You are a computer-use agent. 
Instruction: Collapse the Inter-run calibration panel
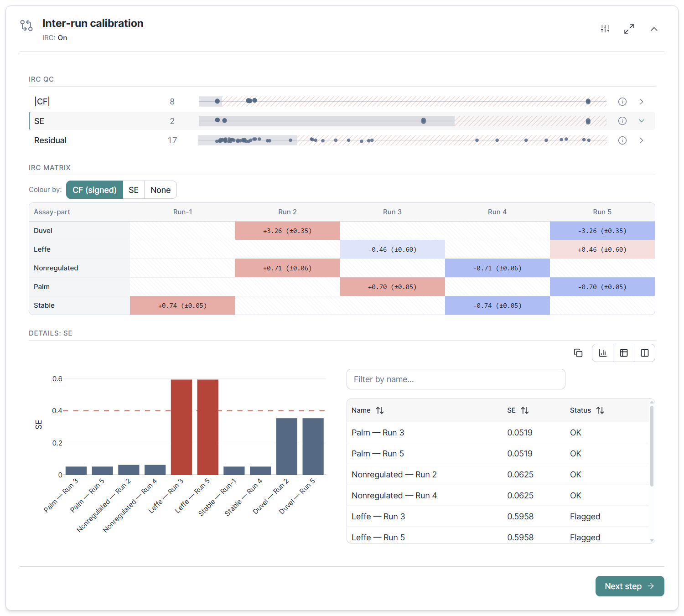pos(654,29)
